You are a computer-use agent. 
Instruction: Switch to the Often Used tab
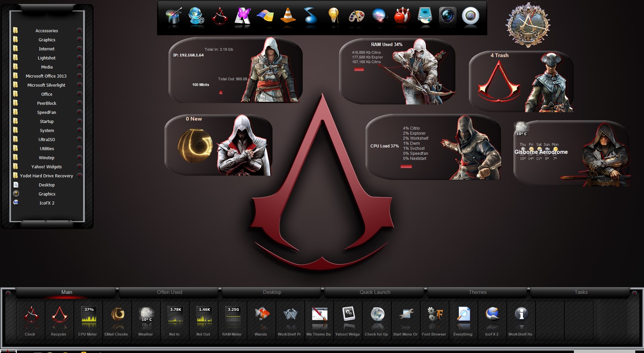tap(169, 292)
